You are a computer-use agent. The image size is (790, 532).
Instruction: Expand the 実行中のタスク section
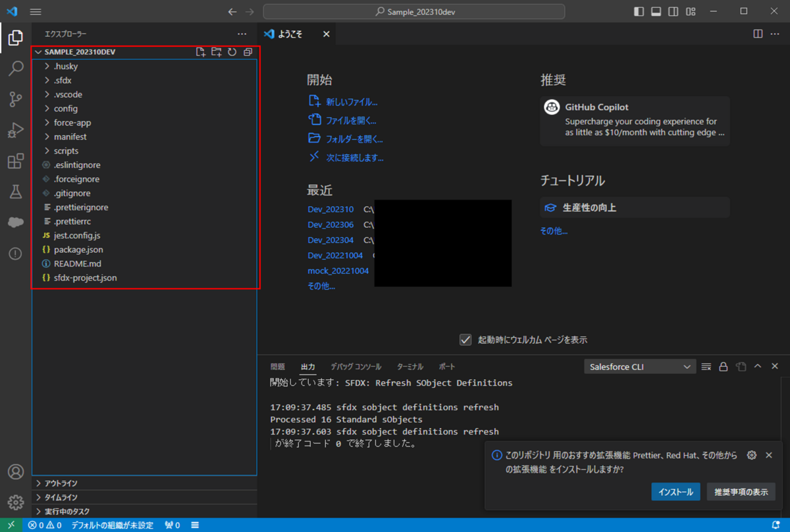point(144,512)
